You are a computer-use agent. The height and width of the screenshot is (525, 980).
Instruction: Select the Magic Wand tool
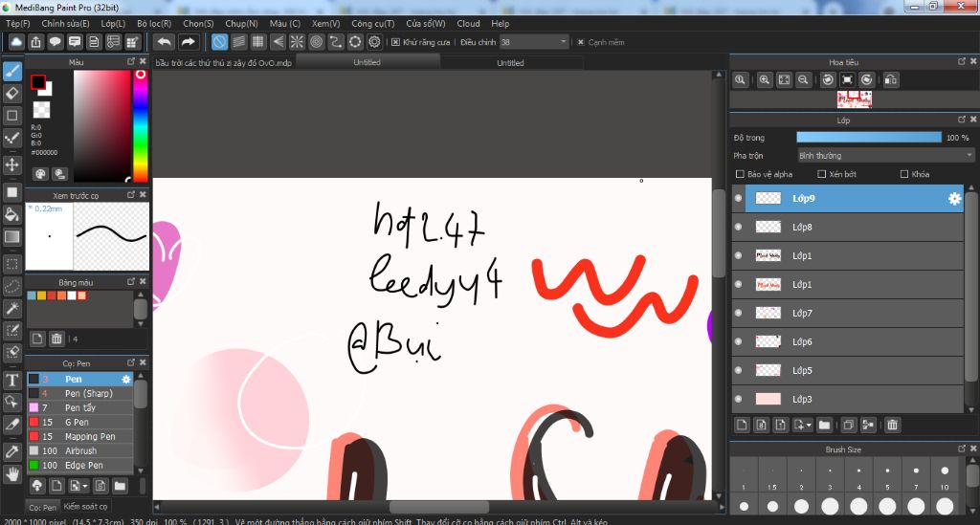(11, 308)
